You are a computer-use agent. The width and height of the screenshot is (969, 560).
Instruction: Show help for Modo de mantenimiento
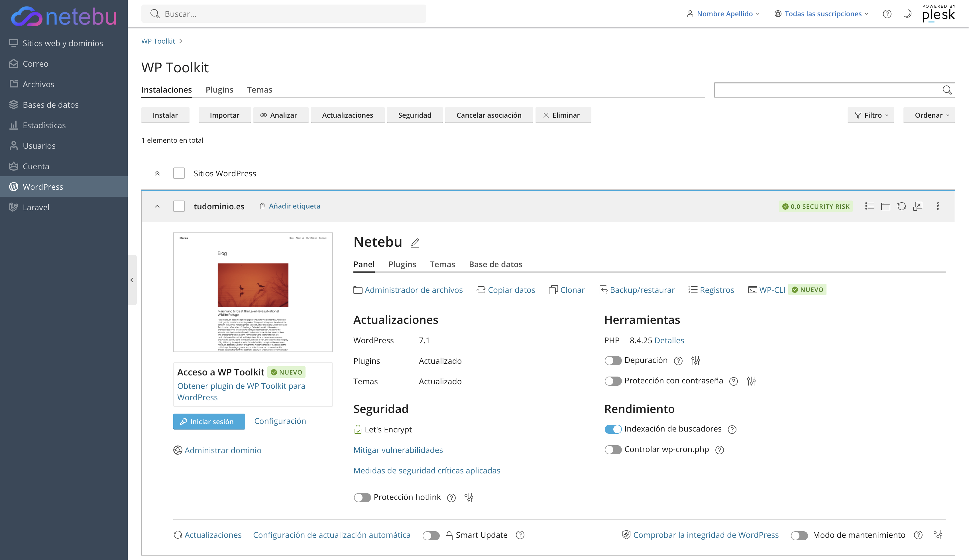point(918,535)
